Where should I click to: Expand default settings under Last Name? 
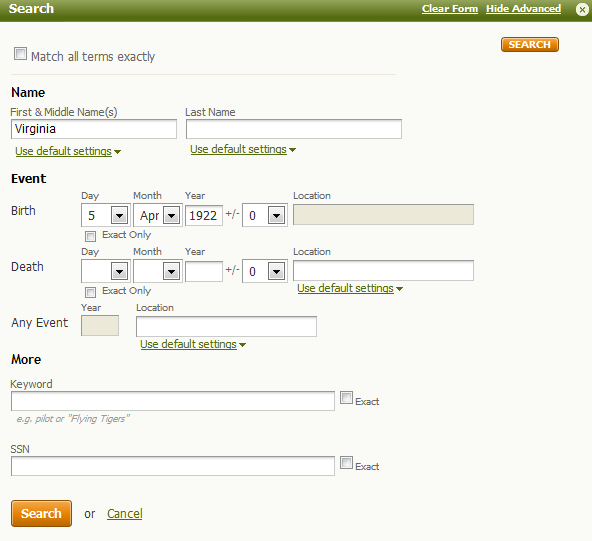tap(243, 149)
